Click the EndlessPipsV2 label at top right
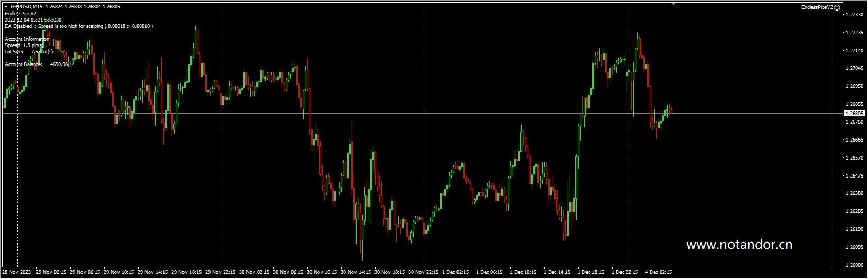Screen dimensions: 868x279 (x=817, y=7)
